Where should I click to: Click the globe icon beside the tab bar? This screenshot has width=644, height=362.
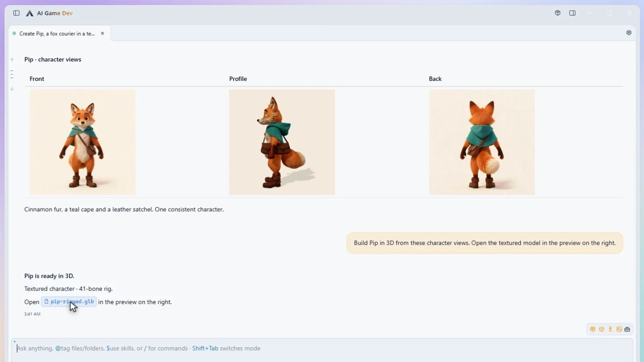pos(629,33)
